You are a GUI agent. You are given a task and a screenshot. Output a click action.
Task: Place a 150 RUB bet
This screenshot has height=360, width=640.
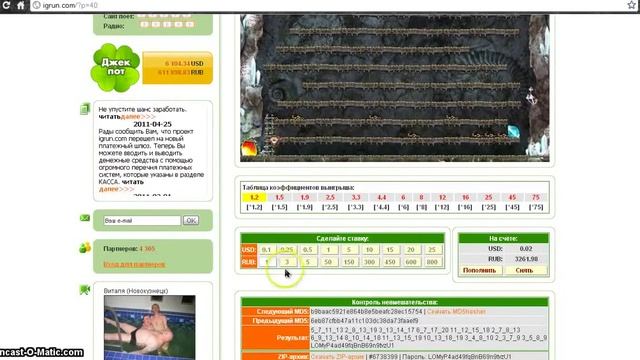point(349,262)
